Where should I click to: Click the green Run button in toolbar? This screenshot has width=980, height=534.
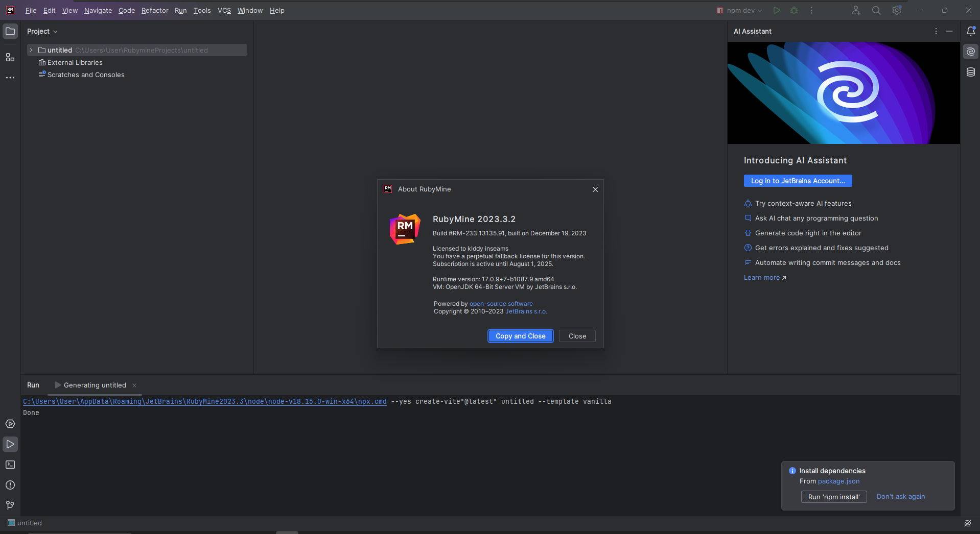pos(776,10)
